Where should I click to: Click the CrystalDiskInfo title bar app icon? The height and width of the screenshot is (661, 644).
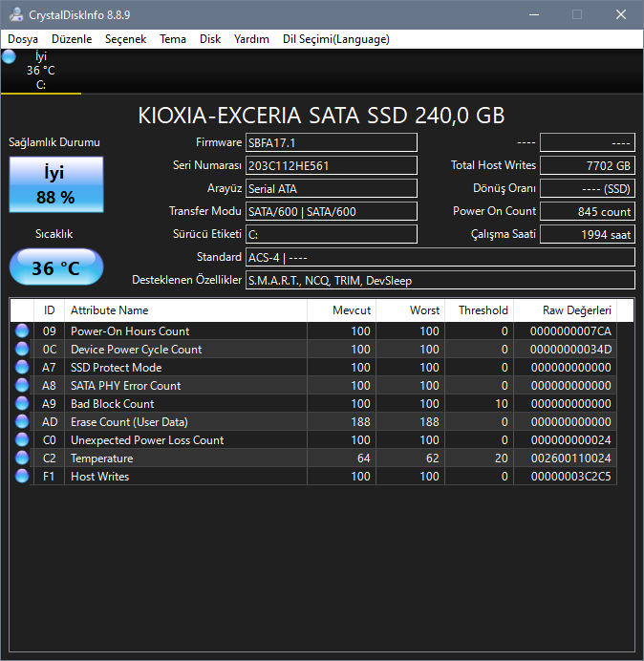point(16,14)
